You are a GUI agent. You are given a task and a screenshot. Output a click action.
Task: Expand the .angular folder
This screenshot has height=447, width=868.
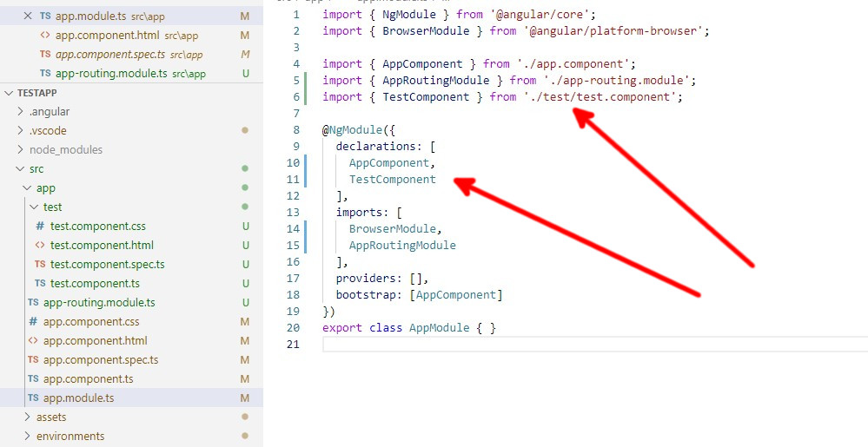(x=22, y=112)
